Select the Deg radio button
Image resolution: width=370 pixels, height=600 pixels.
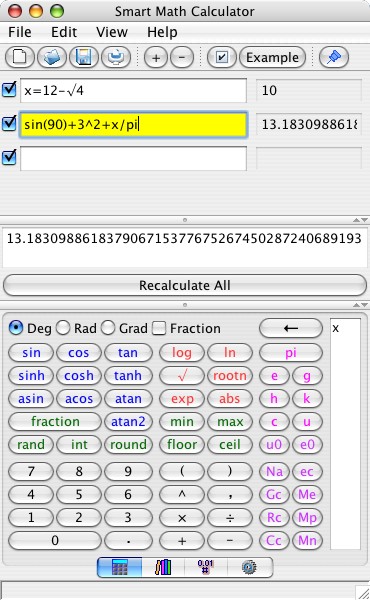click(x=16, y=328)
